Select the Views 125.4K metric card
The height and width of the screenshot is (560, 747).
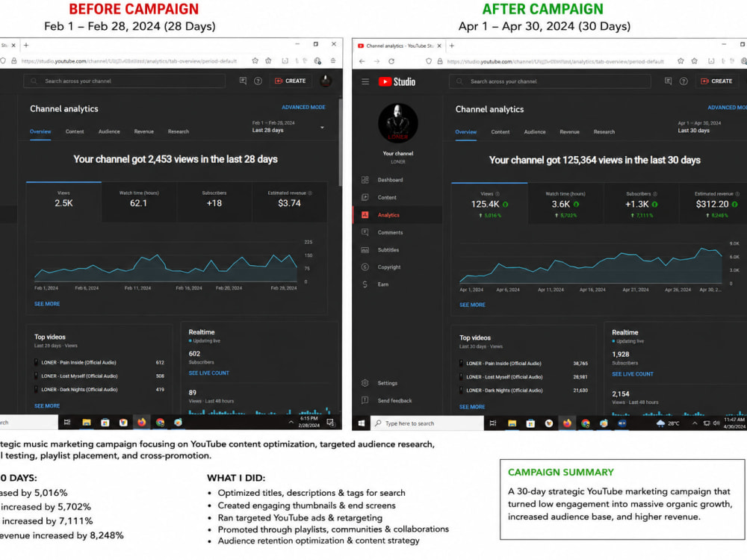[489, 203]
